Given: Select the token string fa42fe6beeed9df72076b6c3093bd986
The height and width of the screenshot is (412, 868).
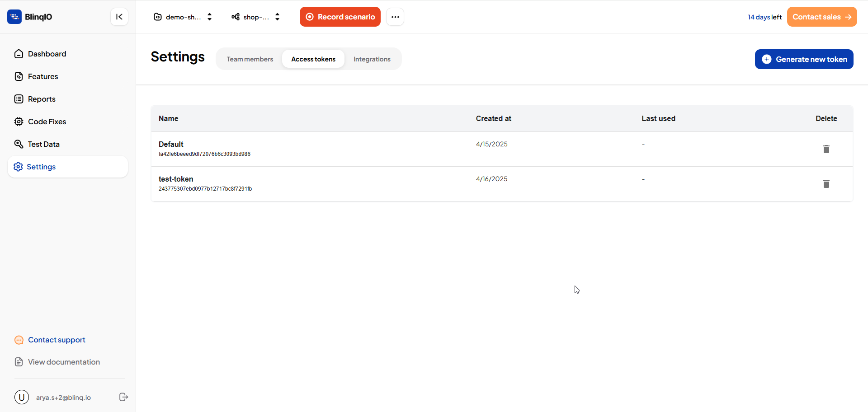Looking at the screenshot, I should (204, 154).
